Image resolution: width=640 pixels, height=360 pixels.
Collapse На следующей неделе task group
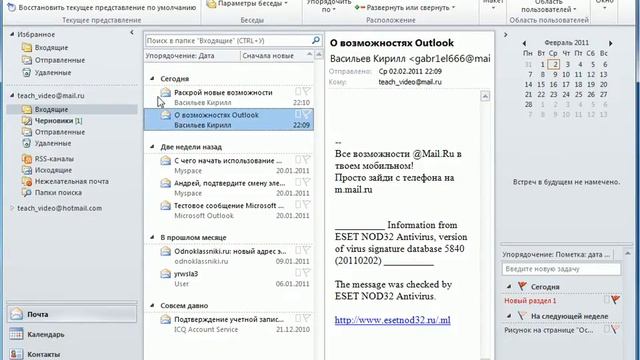(509, 316)
